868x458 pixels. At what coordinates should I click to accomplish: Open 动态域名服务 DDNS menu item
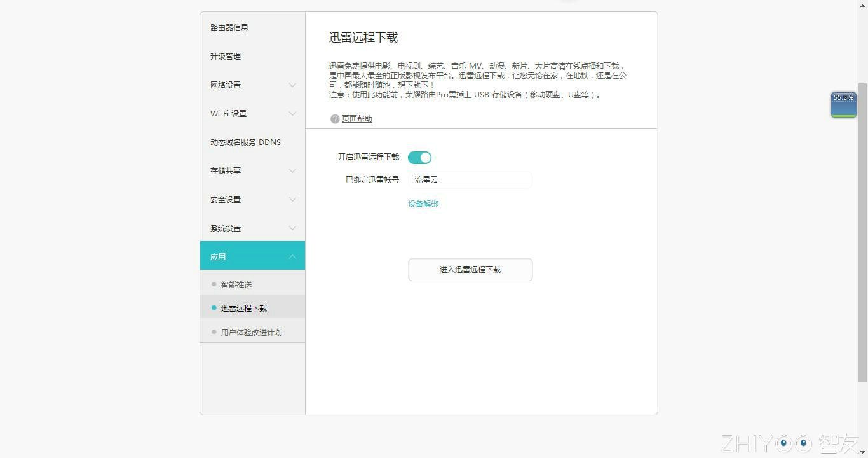245,142
